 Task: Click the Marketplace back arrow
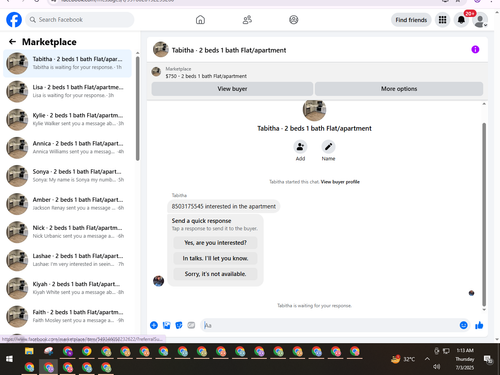point(12,42)
